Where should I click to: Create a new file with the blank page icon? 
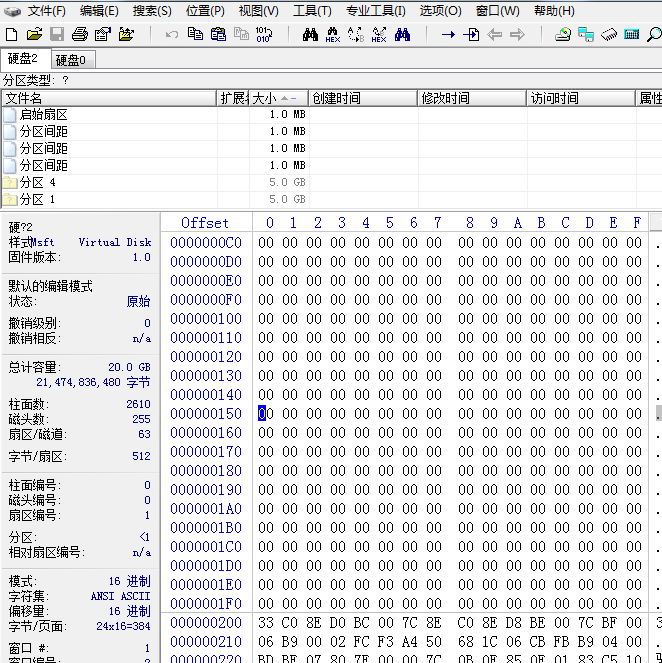point(12,34)
